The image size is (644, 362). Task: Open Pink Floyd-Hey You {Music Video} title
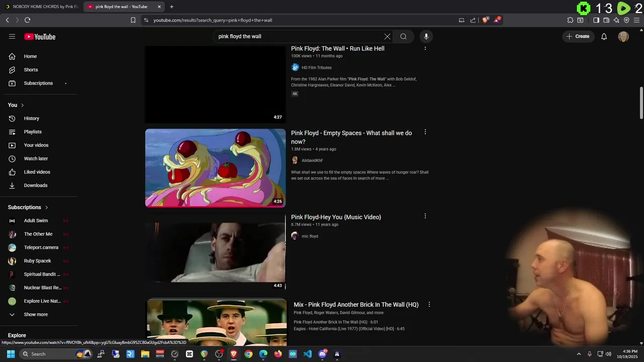[x=336, y=217]
